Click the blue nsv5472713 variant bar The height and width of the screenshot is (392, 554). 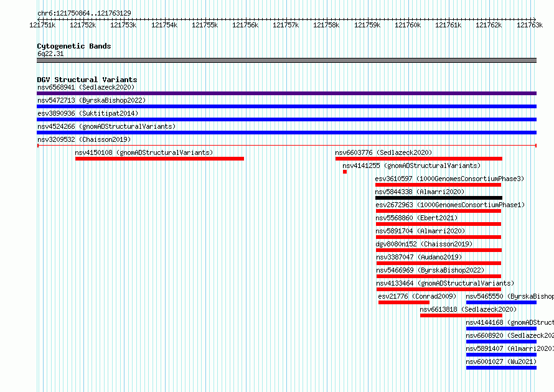[x=286, y=106]
